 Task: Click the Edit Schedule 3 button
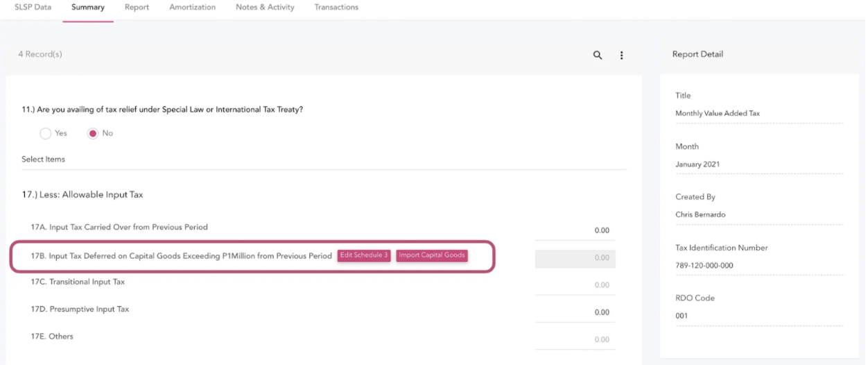(x=364, y=255)
